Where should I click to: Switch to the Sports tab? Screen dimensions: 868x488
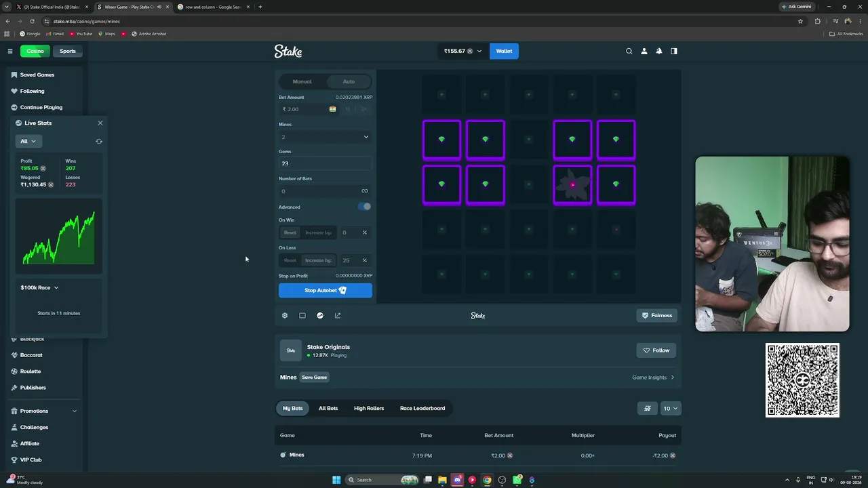(x=68, y=51)
